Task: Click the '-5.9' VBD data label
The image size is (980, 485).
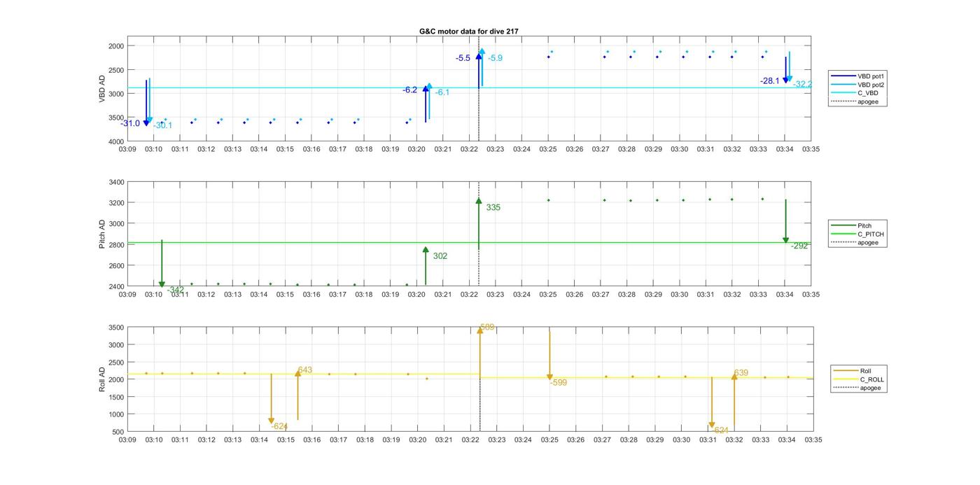Action: coord(495,58)
